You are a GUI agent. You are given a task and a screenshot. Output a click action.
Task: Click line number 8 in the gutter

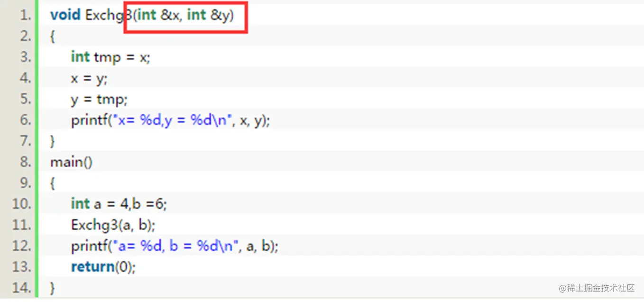(x=26, y=162)
